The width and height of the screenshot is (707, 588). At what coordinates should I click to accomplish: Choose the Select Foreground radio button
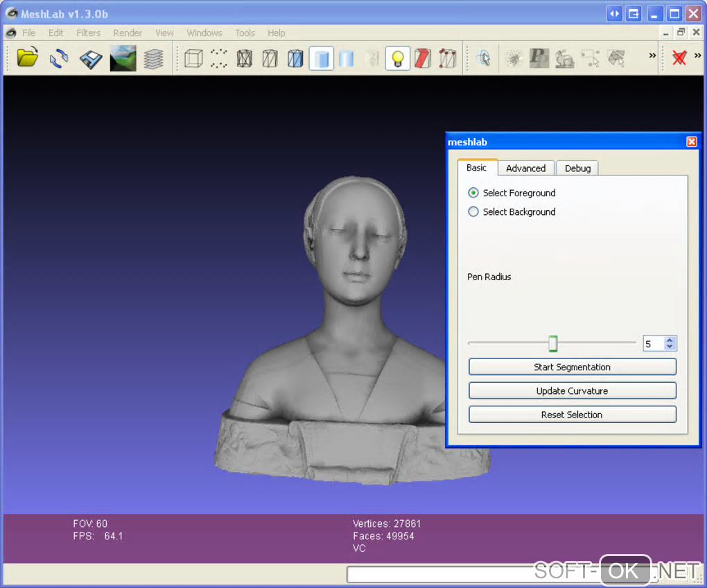point(473,193)
